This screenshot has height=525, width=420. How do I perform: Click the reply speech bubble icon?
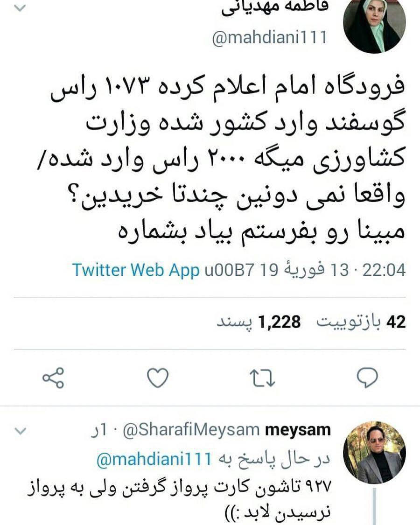(367, 378)
